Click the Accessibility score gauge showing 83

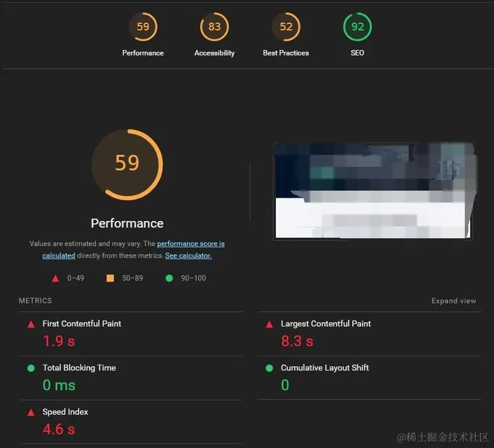pyautogui.click(x=215, y=27)
